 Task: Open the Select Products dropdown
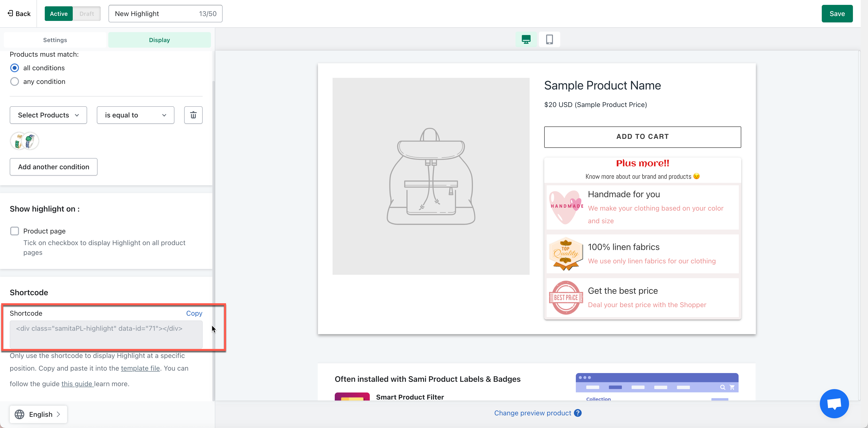[x=48, y=115]
